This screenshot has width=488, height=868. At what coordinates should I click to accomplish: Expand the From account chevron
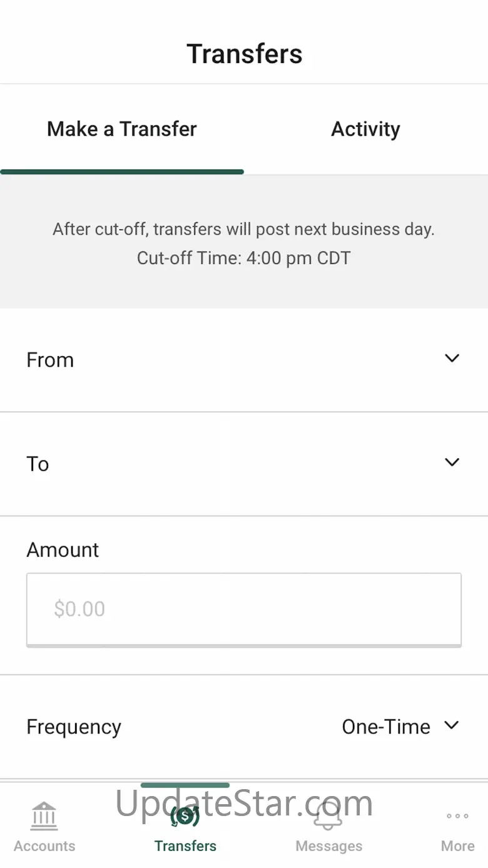[452, 359]
